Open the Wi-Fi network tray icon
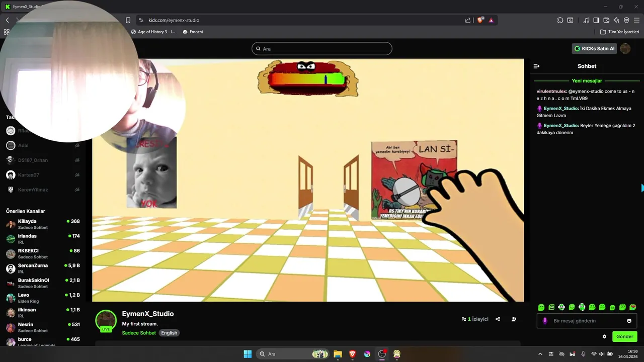The width and height of the screenshot is (644, 362). [x=594, y=354]
